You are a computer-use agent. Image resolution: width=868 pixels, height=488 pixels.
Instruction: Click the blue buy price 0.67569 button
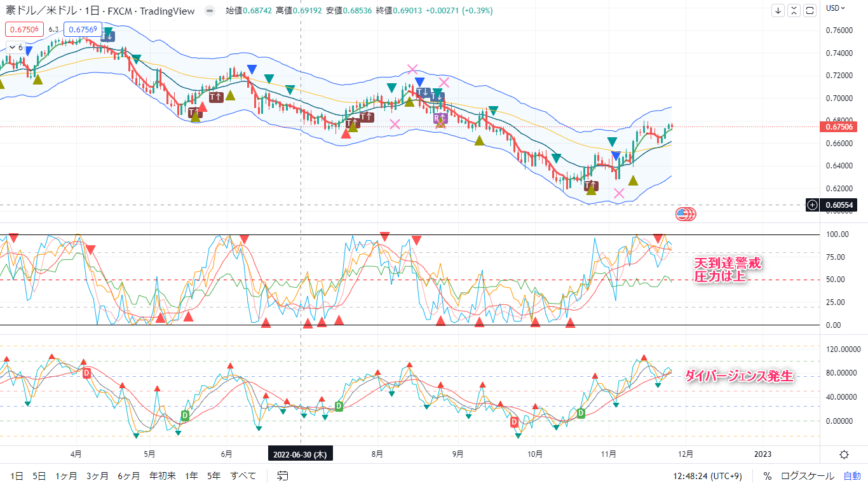[83, 29]
